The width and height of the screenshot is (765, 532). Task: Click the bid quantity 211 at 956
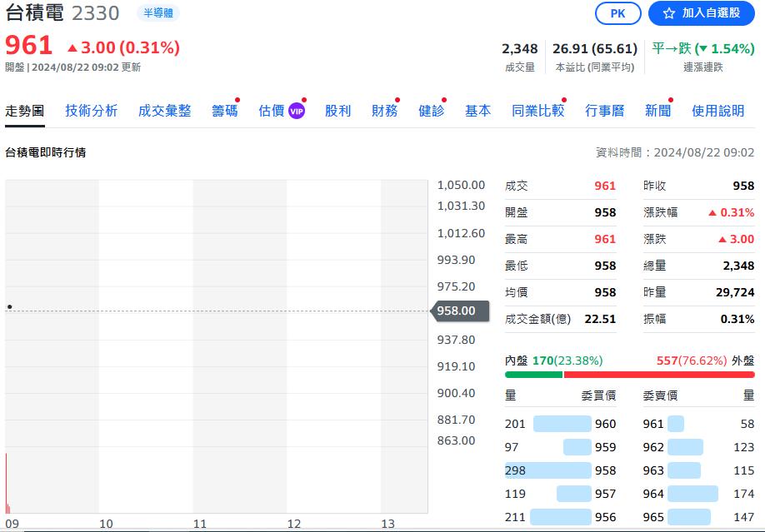515,517
